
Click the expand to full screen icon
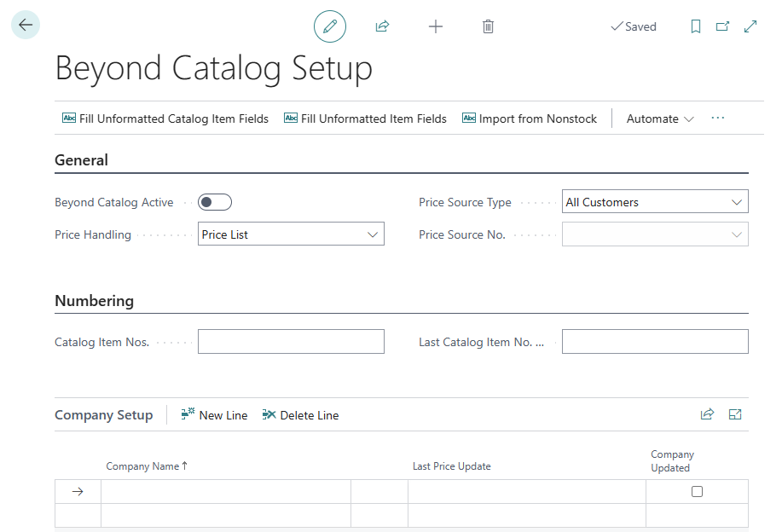pos(750,26)
